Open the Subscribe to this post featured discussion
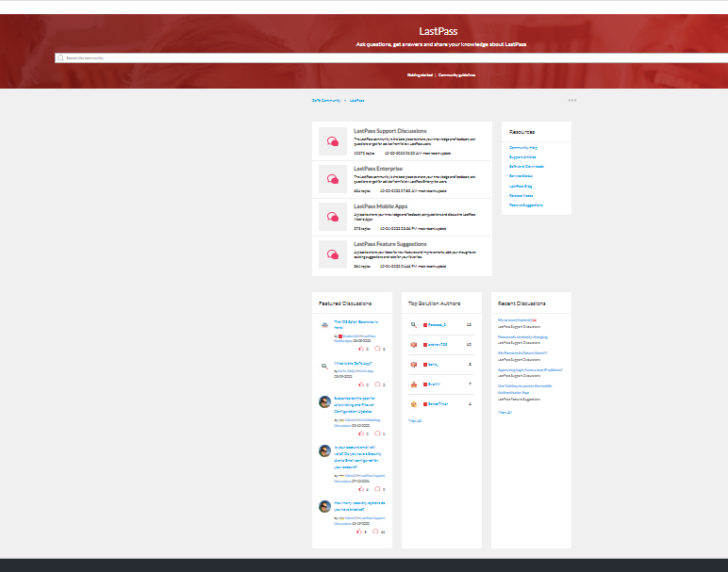This screenshot has height=572, width=728. (x=355, y=404)
